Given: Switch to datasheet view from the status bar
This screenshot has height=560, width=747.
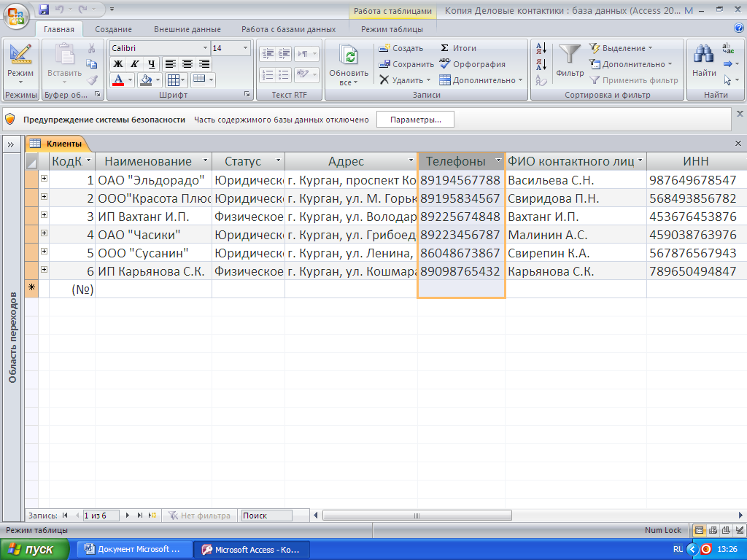Looking at the screenshot, I should (699, 530).
